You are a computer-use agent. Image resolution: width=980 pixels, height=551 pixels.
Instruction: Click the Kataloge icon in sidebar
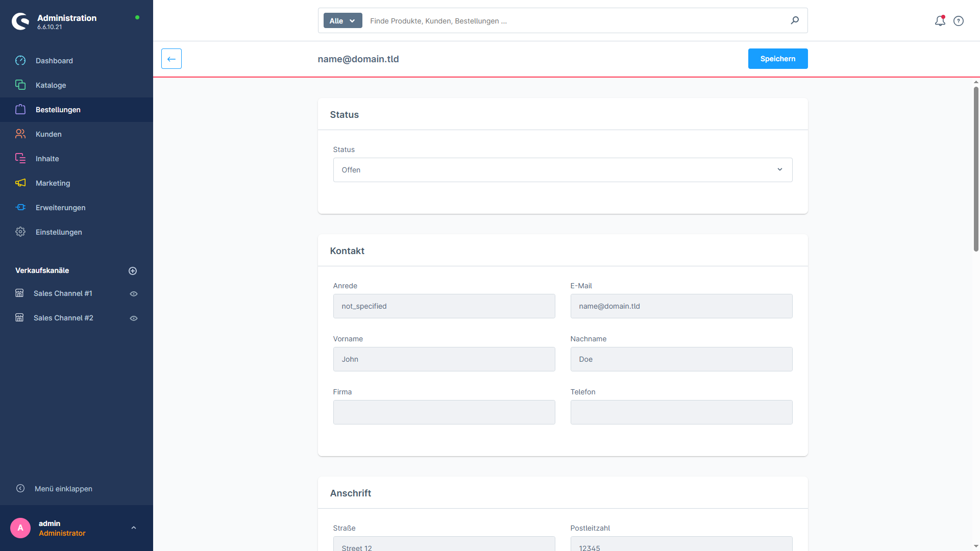(20, 85)
